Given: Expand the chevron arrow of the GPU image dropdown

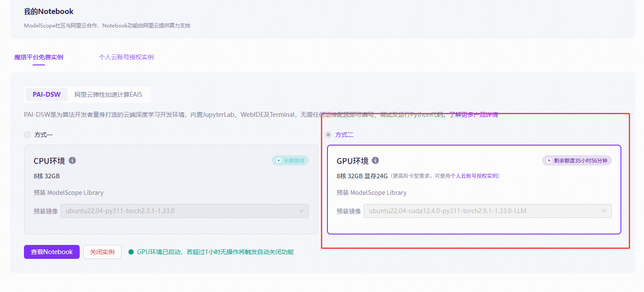Looking at the screenshot, I should (604, 211).
